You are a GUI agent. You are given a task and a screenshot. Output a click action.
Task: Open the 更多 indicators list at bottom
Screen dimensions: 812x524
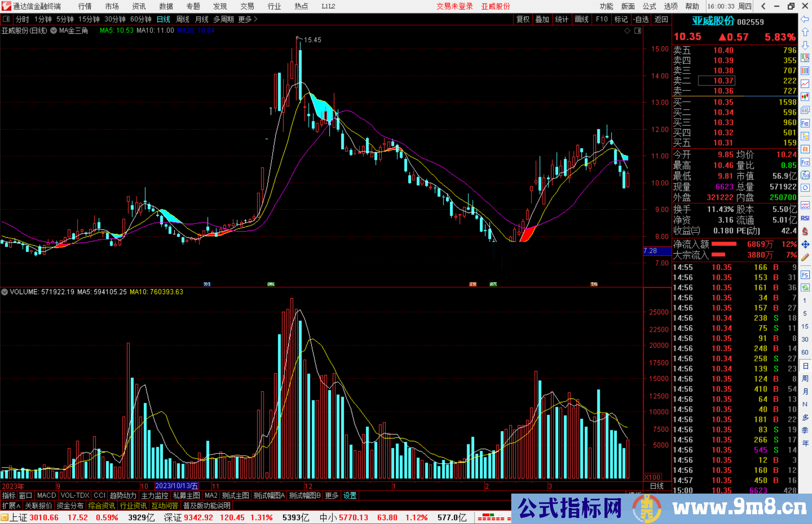(332, 495)
